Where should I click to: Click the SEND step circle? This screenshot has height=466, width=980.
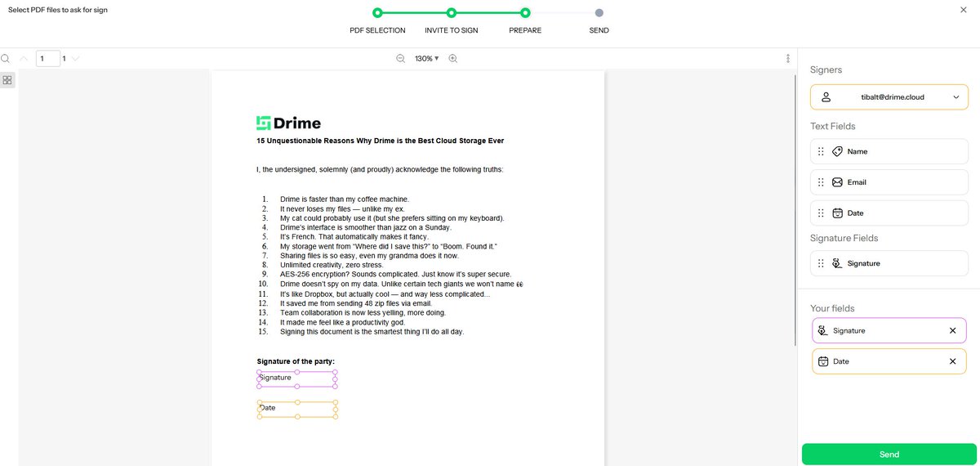point(599,13)
